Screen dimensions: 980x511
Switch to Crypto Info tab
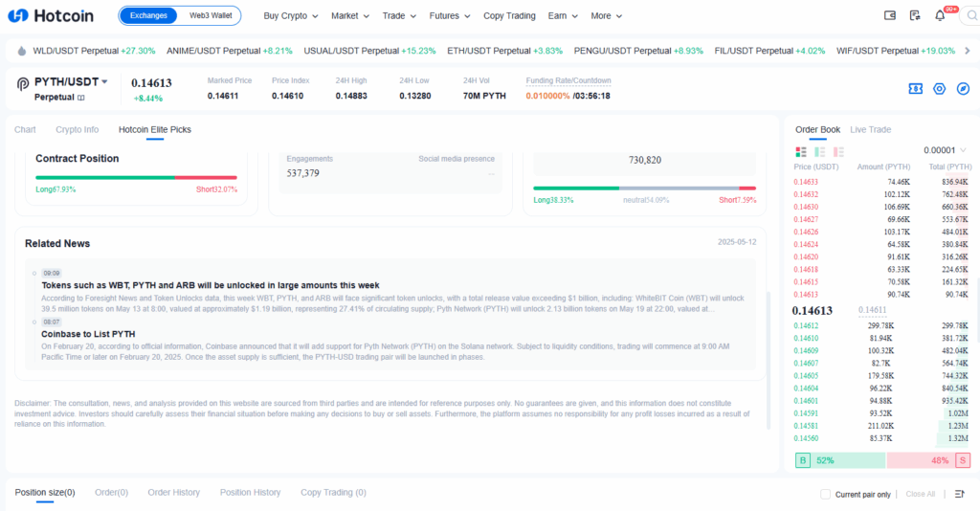[77, 129]
